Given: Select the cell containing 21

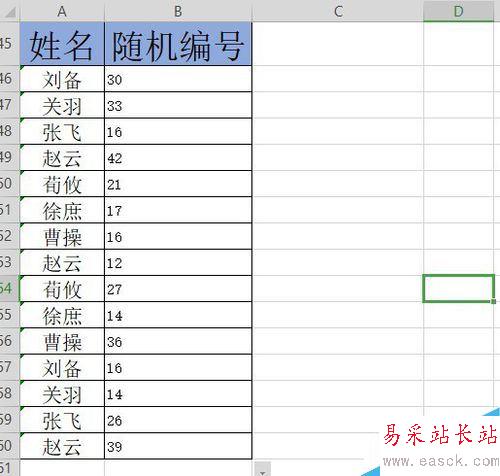Looking at the screenshot, I should coord(178,184).
